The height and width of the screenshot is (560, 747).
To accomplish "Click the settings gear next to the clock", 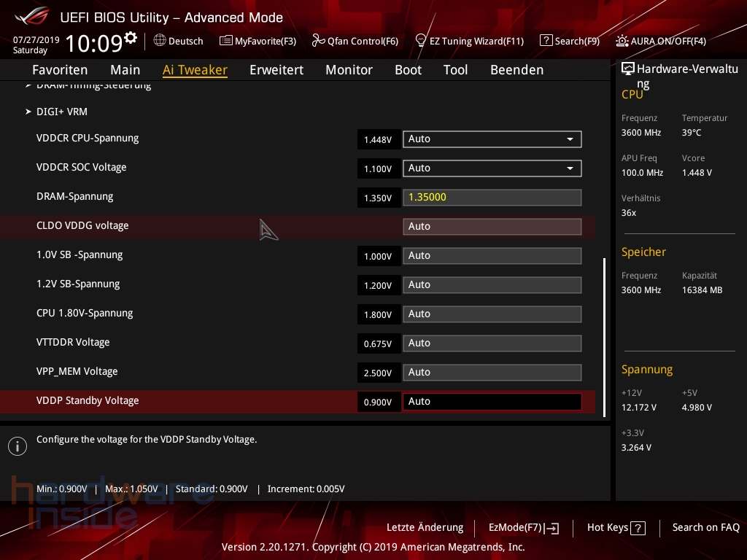I will tap(131, 38).
